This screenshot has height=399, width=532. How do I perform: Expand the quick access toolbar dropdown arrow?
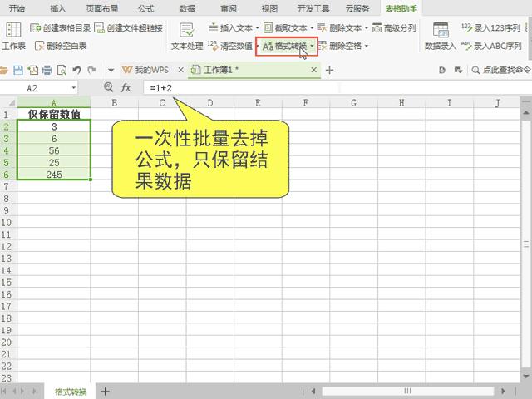pyautogui.click(x=111, y=71)
